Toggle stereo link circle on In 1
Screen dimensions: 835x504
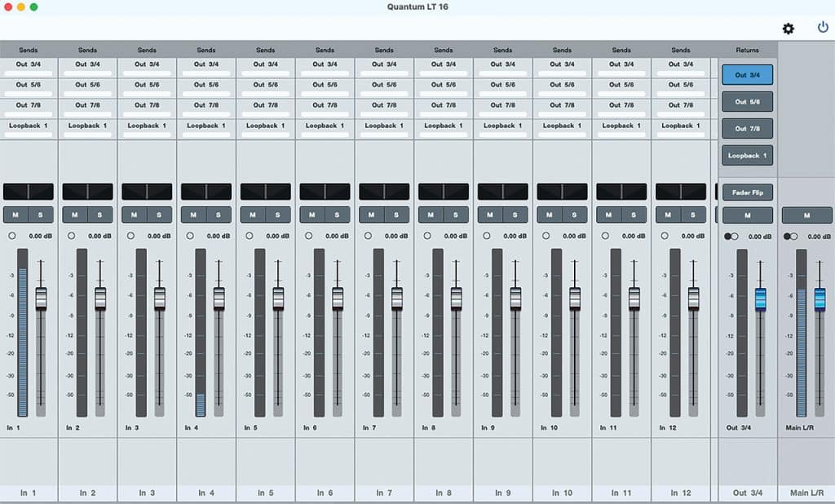point(12,236)
